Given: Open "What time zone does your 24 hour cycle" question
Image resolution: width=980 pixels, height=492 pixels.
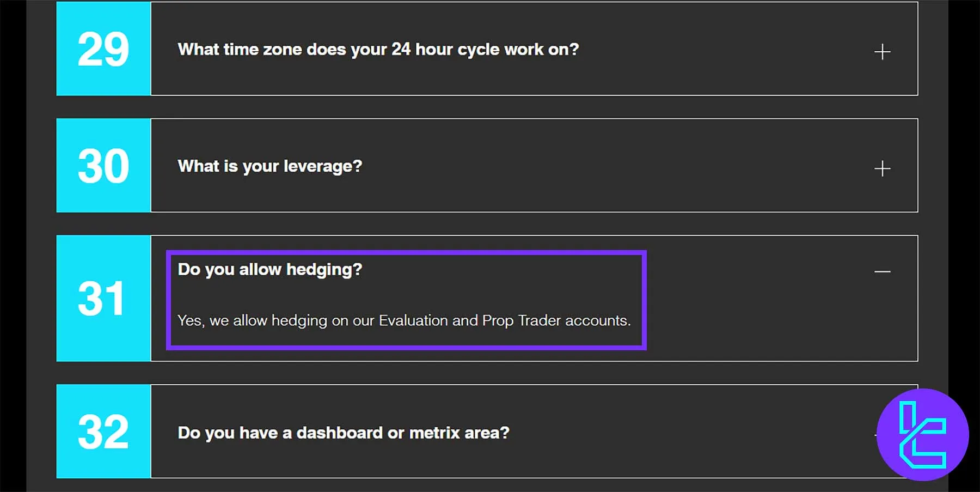Looking at the screenshot, I should 378,50.
